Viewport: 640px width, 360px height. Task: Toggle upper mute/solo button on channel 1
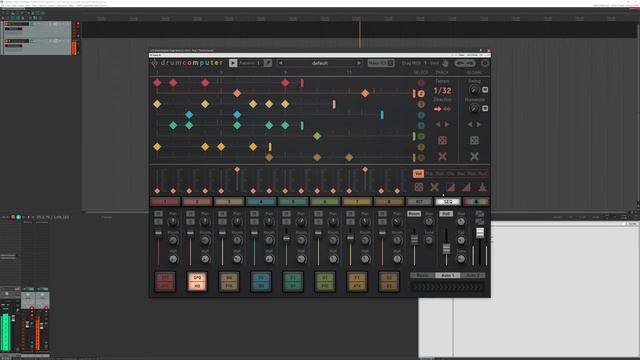[158, 214]
